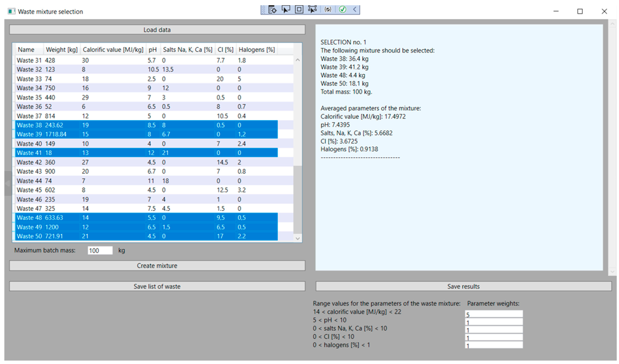Image resolution: width=619 pixels, height=364 pixels.
Task: Click the Maximum batch mass field
Action: pyautogui.click(x=100, y=251)
